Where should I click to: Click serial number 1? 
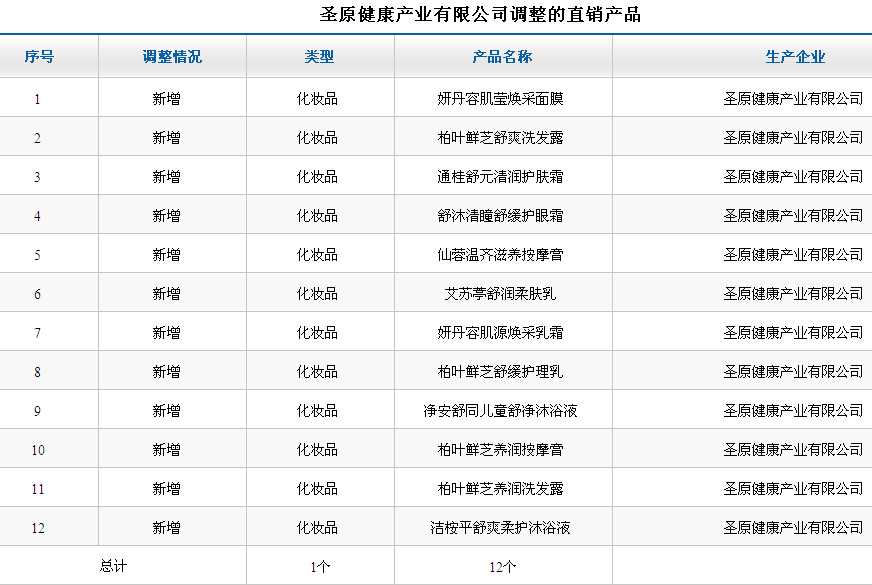pyautogui.click(x=37, y=100)
